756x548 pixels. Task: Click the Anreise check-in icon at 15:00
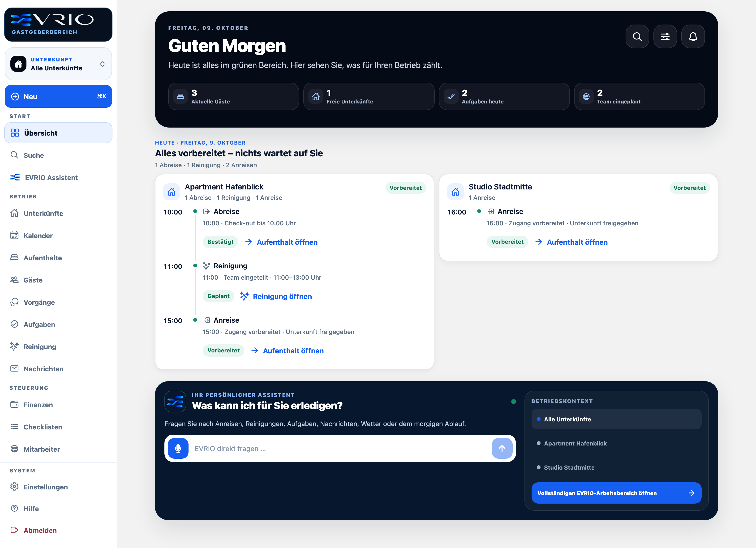[x=207, y=320]
